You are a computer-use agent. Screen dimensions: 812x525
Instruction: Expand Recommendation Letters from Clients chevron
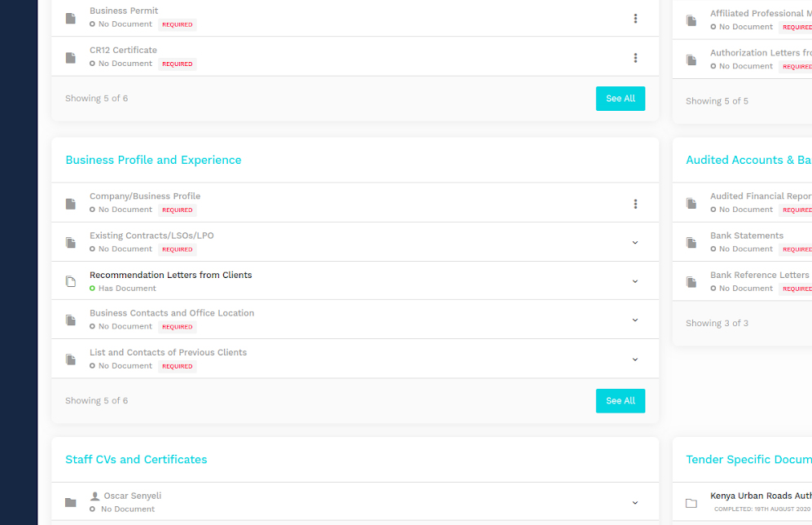pos(635,281)
